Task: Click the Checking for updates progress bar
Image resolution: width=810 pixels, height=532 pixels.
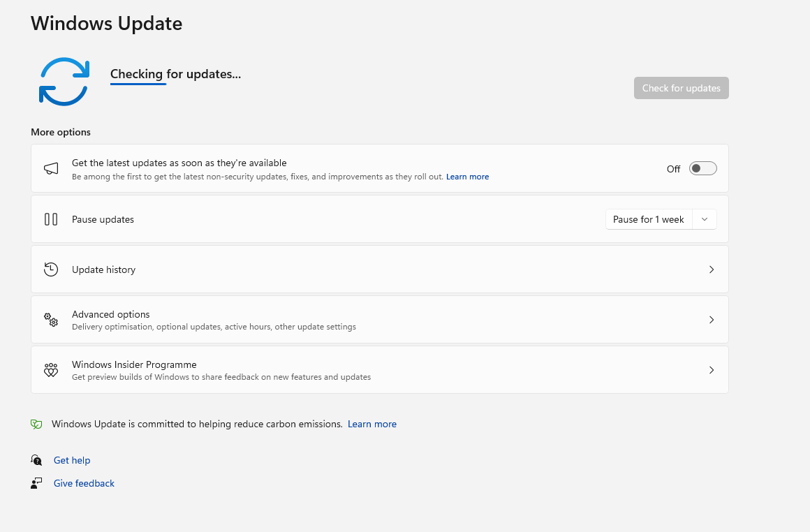Action: [138, 84]
